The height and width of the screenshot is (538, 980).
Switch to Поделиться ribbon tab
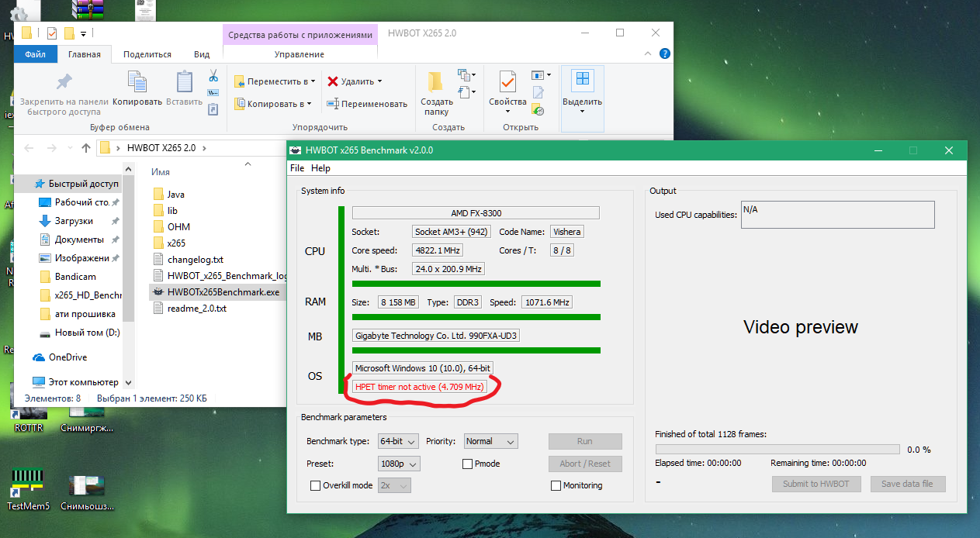pyautogui.click(x=147, y=54)
